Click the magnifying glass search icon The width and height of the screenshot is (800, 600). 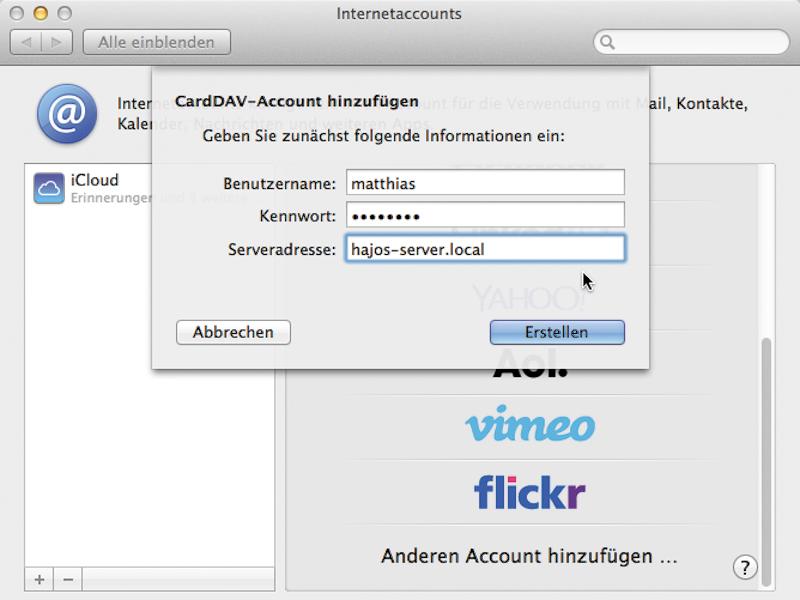point(607,42)
